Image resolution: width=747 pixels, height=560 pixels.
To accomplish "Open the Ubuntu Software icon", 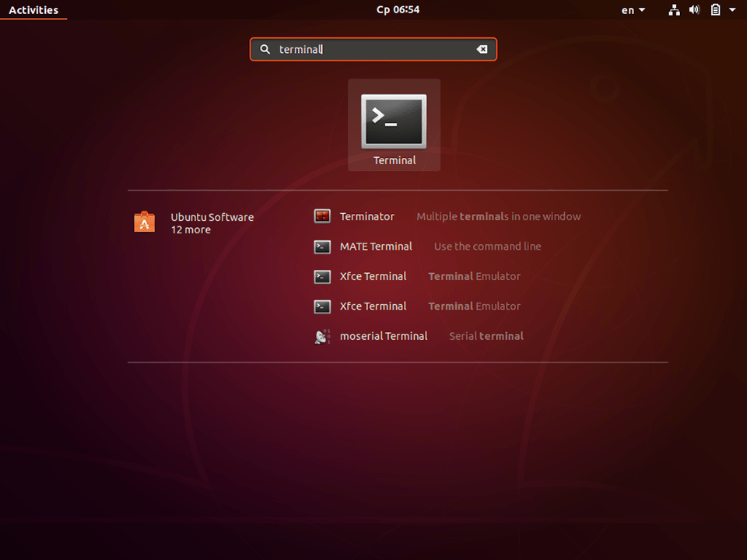I will tap(144, 222).
